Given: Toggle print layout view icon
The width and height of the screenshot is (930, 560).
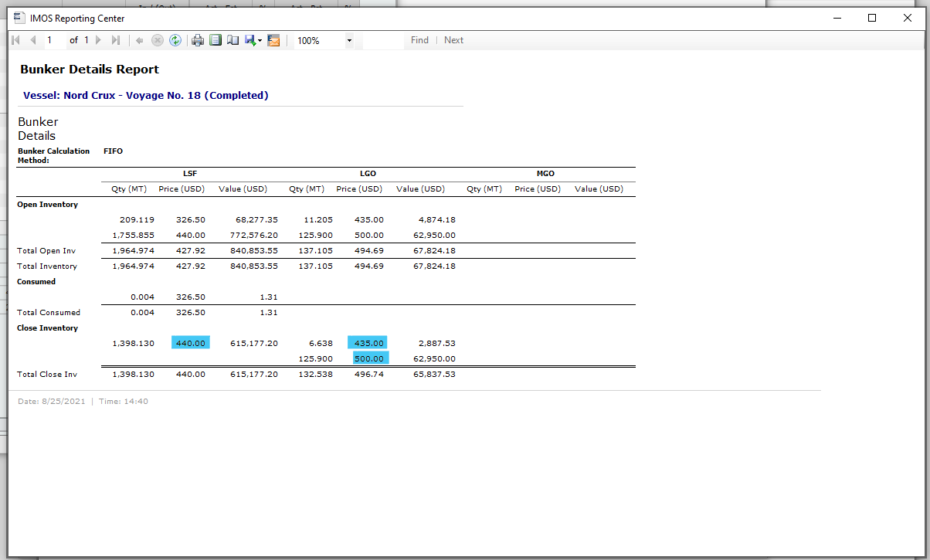Looking at the screenshot, I should (216, 40).
